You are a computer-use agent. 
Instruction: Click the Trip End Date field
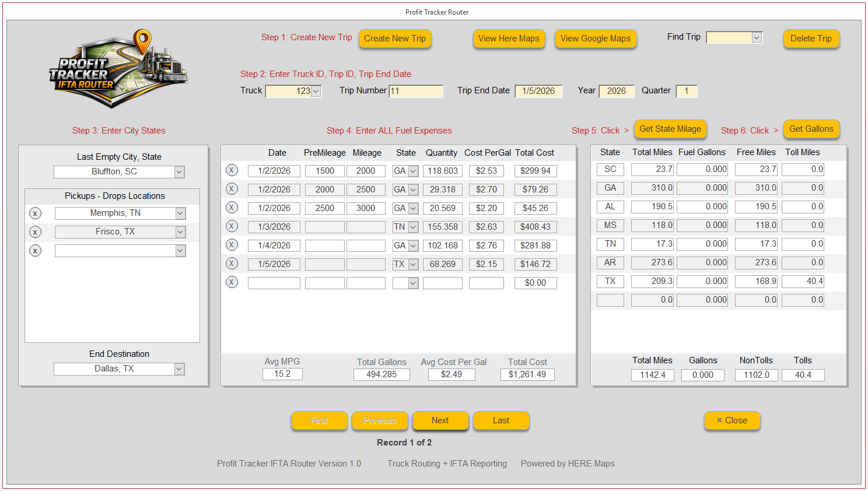point(538,91)
